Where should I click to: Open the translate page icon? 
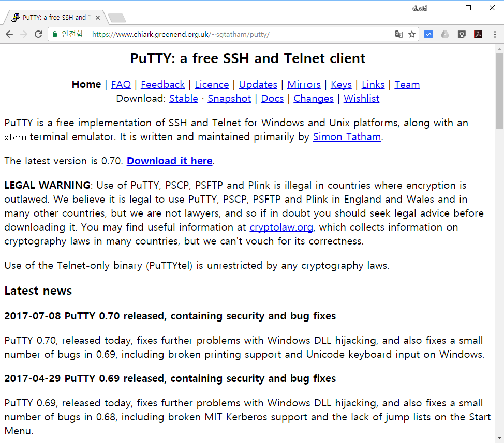[398, 34]
